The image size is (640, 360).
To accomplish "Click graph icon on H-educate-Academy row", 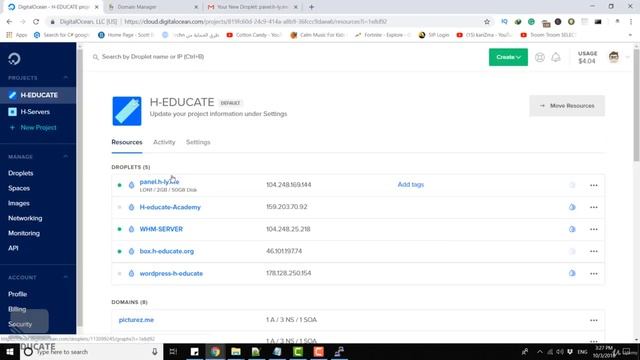I will [x=572, y=207].
